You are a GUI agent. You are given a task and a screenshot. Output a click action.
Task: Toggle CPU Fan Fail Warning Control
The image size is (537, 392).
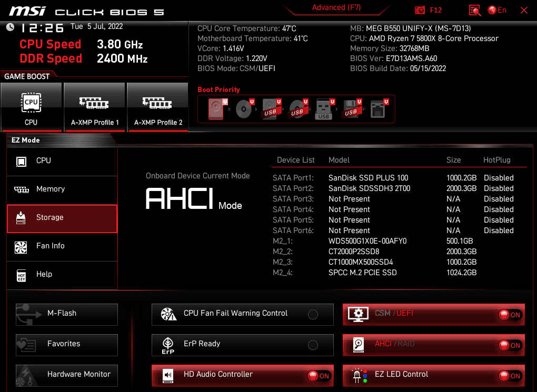tap(313, 314)
